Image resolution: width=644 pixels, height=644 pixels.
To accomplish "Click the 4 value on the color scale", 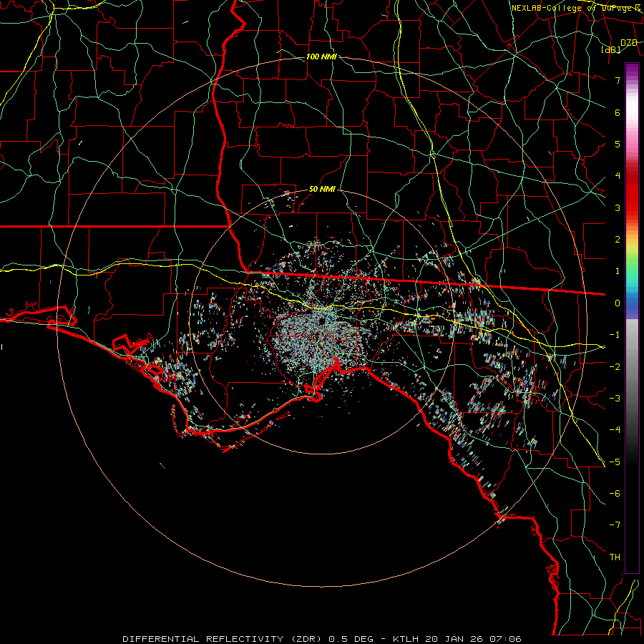I will (618, 176).
